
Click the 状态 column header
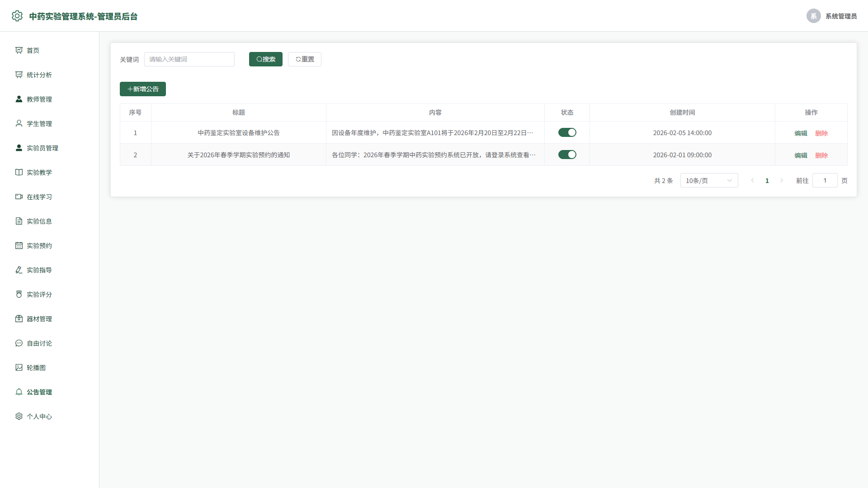567,113
